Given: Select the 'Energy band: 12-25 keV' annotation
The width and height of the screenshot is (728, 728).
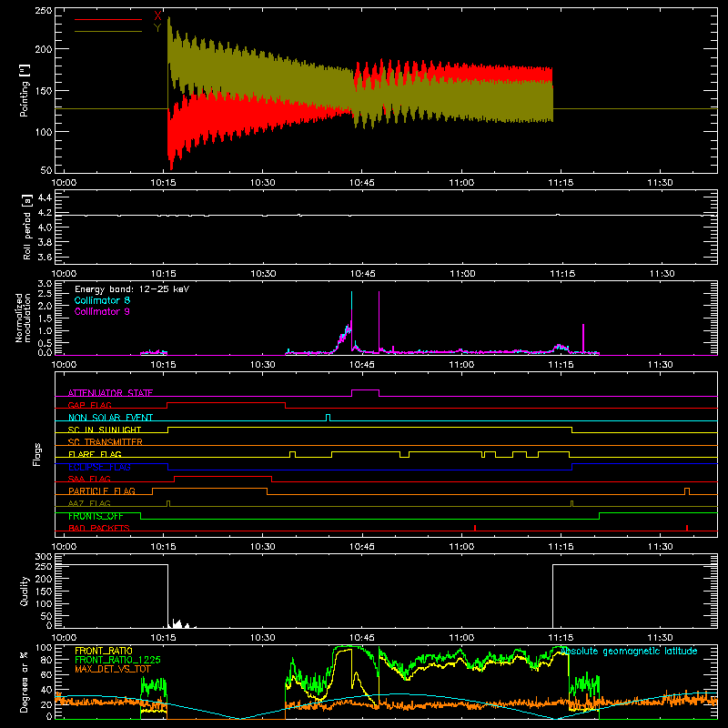Looking at the screenshot, I should (x=132, y=289).
